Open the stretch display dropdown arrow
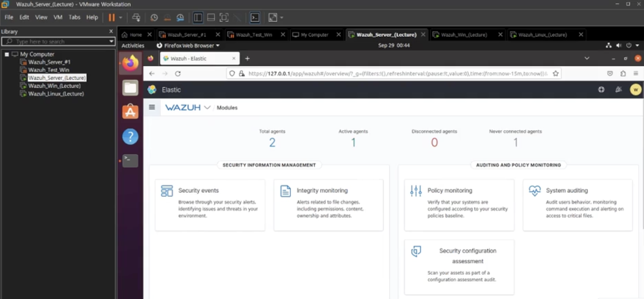The width and height of the screenshot is (644, 299). tap(282, 17)
